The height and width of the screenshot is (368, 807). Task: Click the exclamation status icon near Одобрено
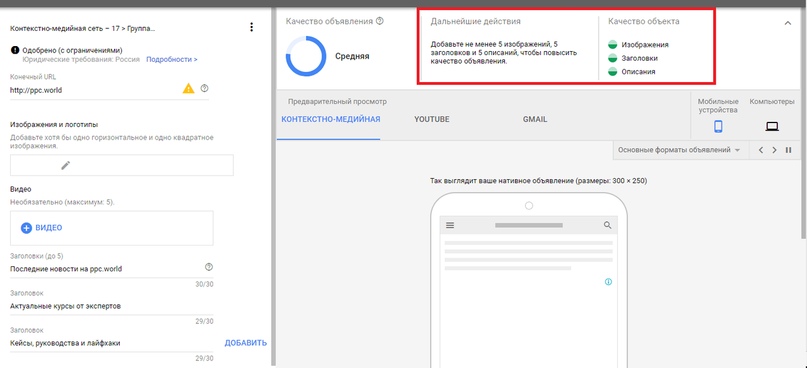(14, 50)
